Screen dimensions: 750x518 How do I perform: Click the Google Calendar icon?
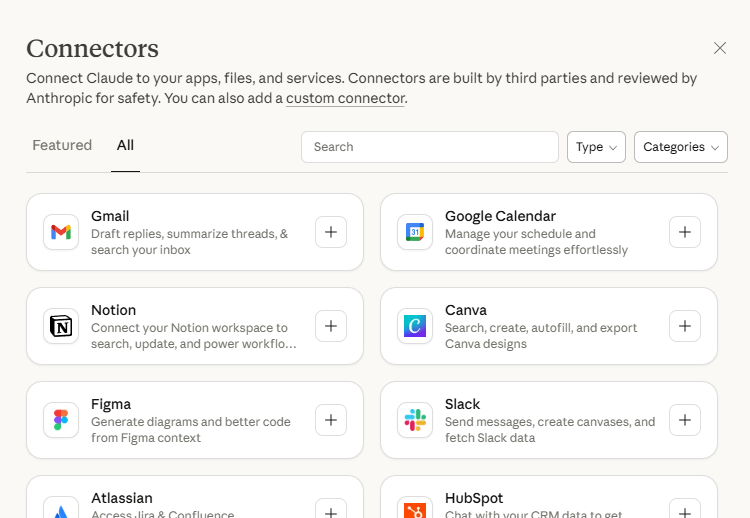[x=415, y=232]
